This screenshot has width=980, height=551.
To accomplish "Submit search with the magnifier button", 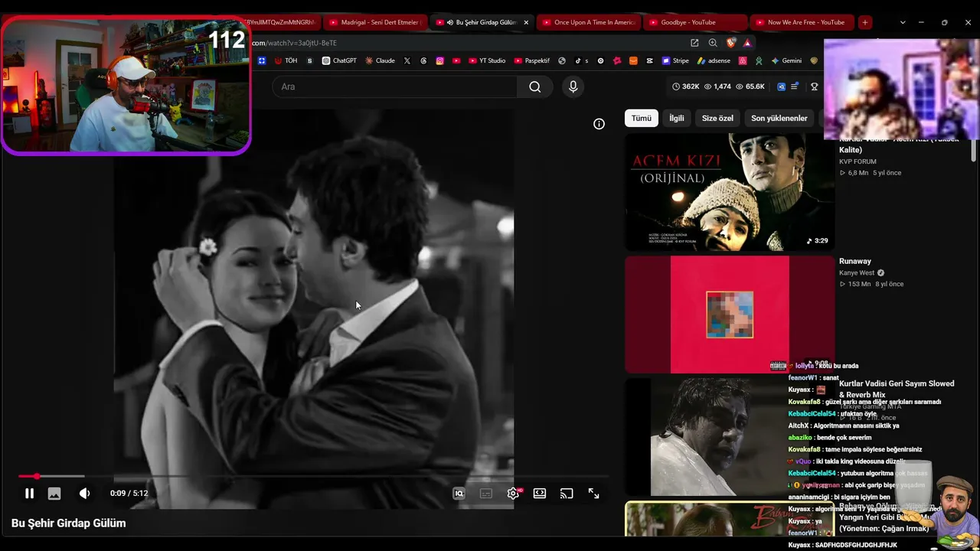I will [x=534, y=86].
